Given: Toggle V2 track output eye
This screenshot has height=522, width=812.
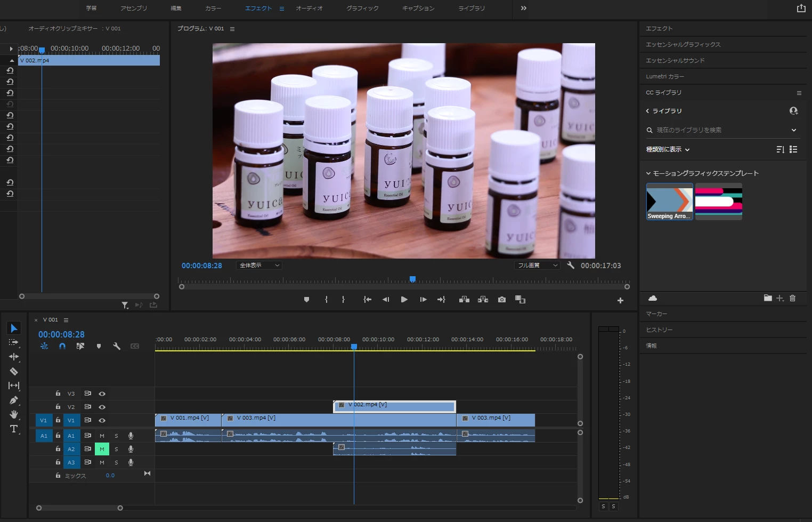Looking at the screenshot, I should tap(102, 407).
